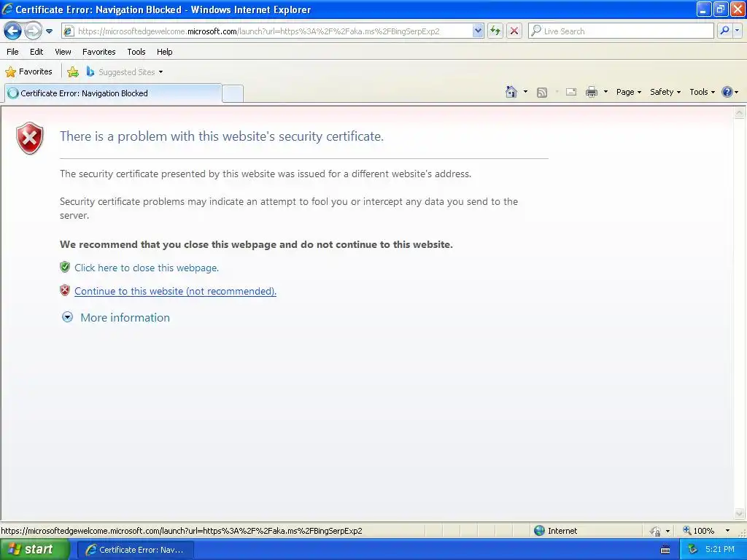Open the Edit menu
Image resolution: width=747 pixels, height=560 pixels.
36,52
